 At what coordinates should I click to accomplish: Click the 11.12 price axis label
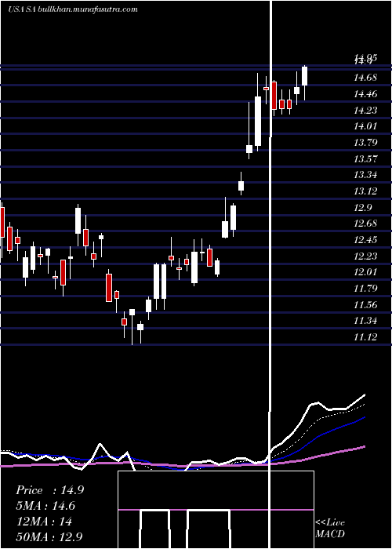[x=365, y=337]
